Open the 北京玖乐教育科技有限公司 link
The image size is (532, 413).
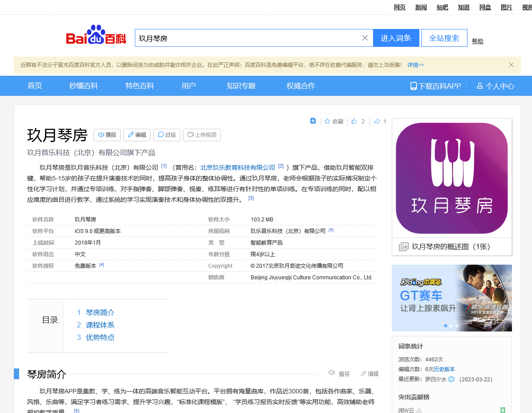[x=237, y=168]
